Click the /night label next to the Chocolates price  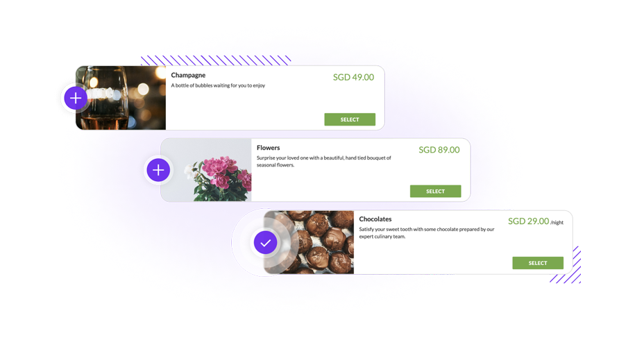click(557, 223)
